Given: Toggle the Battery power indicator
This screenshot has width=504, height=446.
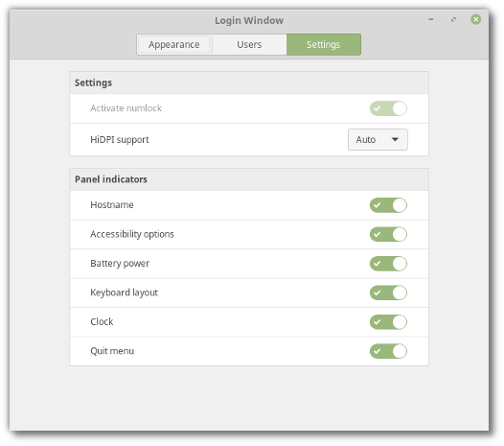Looking at the screenshot, I should coord(388,264).
